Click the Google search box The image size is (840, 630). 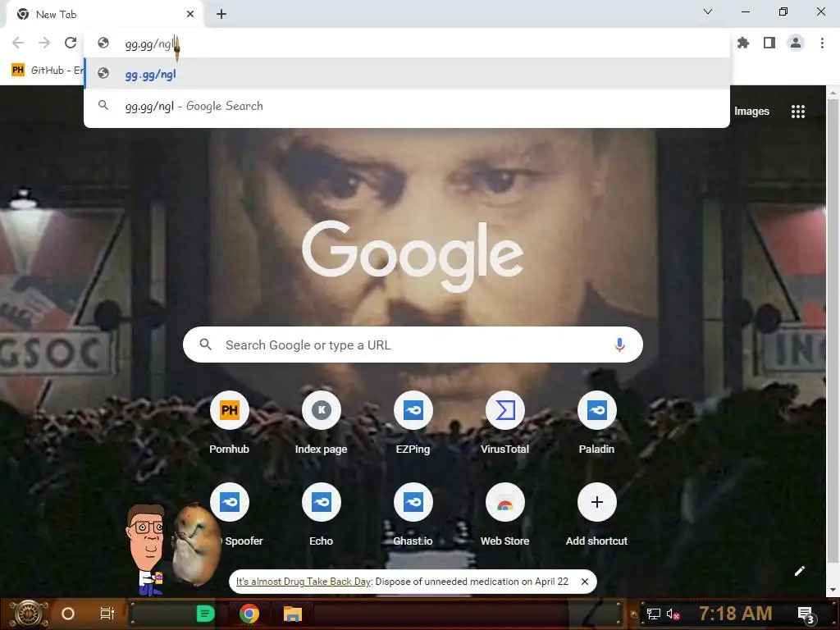(413, 345)
